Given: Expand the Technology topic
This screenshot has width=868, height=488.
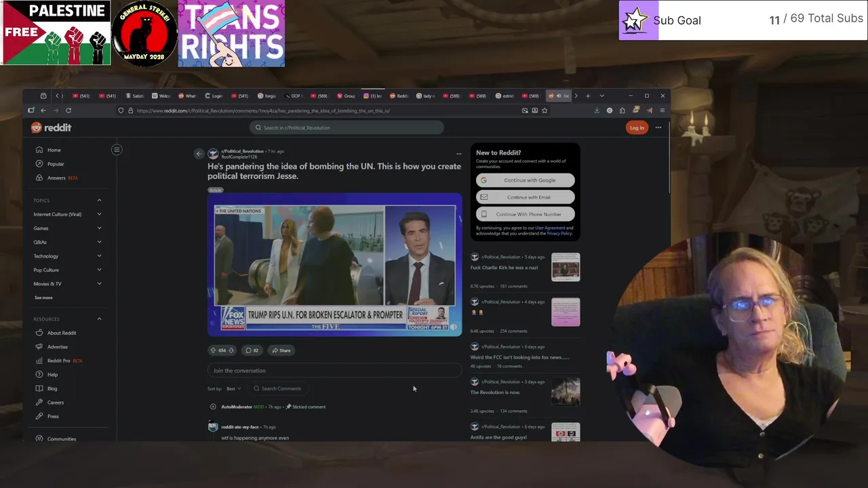Looking at the screenshot, I should coord(99,256).
